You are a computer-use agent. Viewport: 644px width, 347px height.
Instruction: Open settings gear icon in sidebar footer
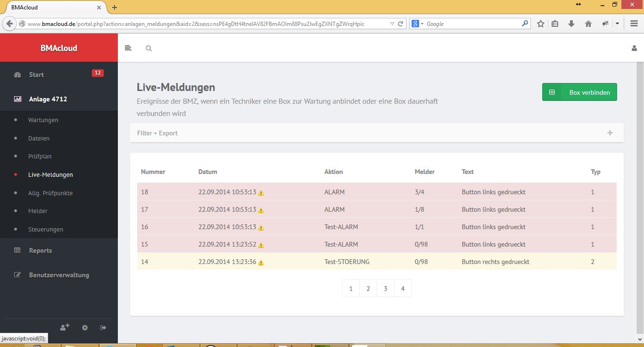[x=85, y=328]
